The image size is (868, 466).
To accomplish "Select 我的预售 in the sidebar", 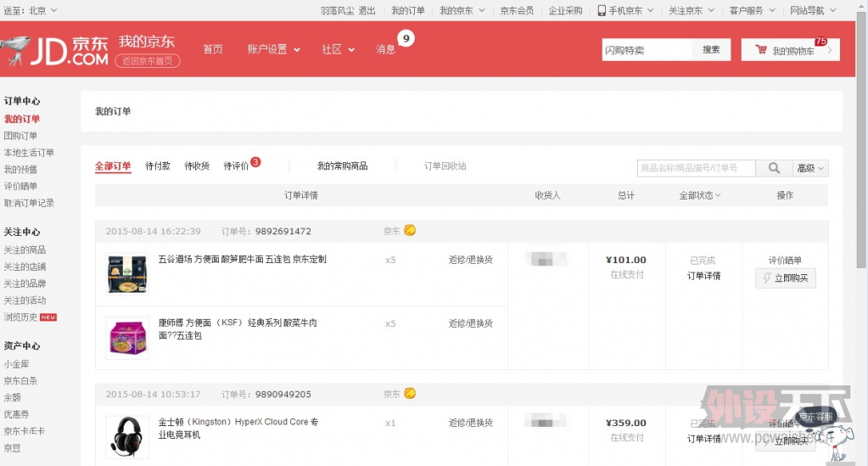I will pyautogui.click(x=20, y=169).
